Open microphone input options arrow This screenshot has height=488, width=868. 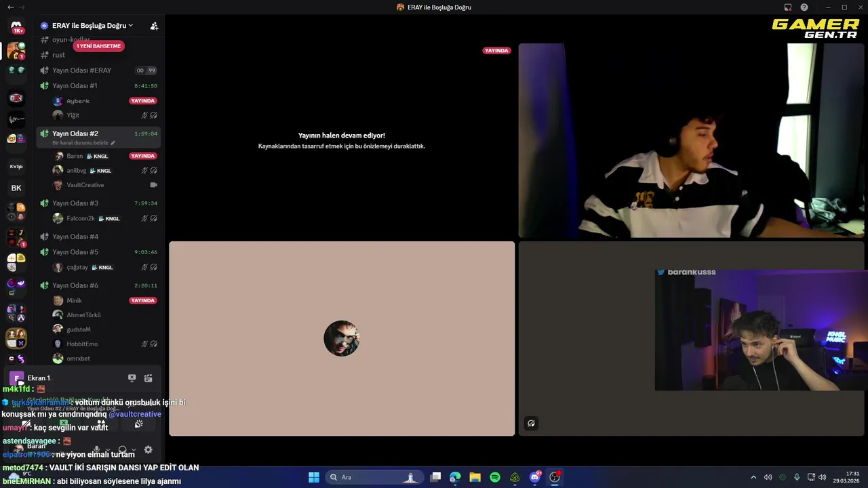[107, 449]
